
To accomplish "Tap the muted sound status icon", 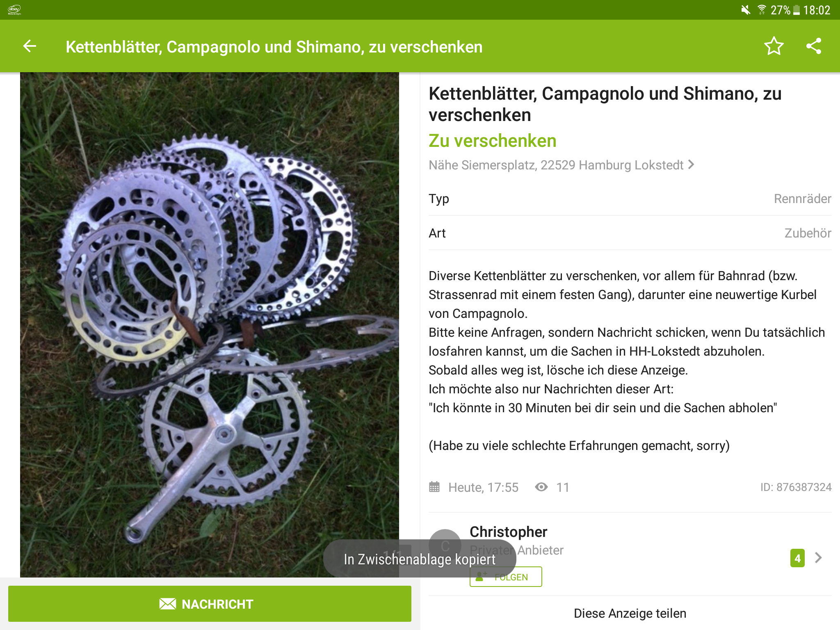I will [x=746, y=10].
